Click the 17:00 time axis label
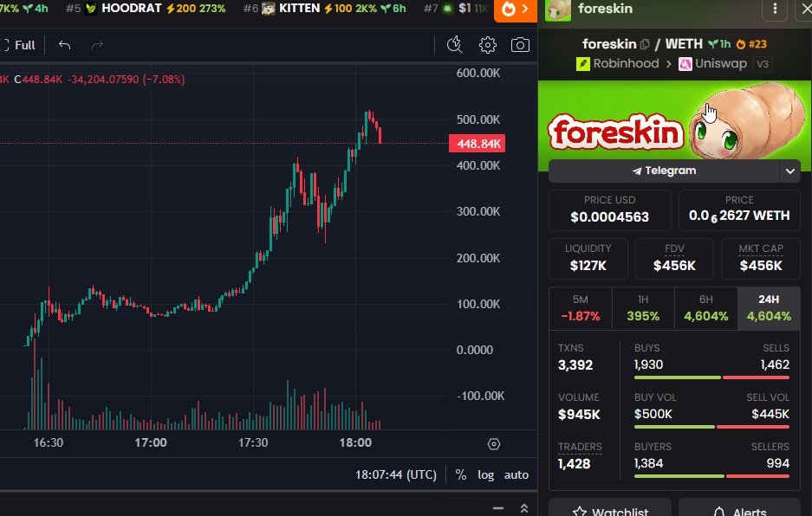This screenshot has height=516, width=812. pos(151,443)
